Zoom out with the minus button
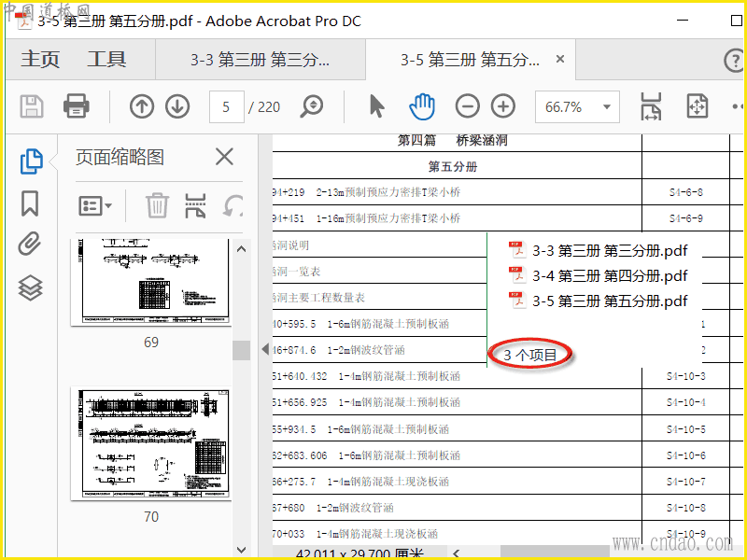 coord(467,106)
